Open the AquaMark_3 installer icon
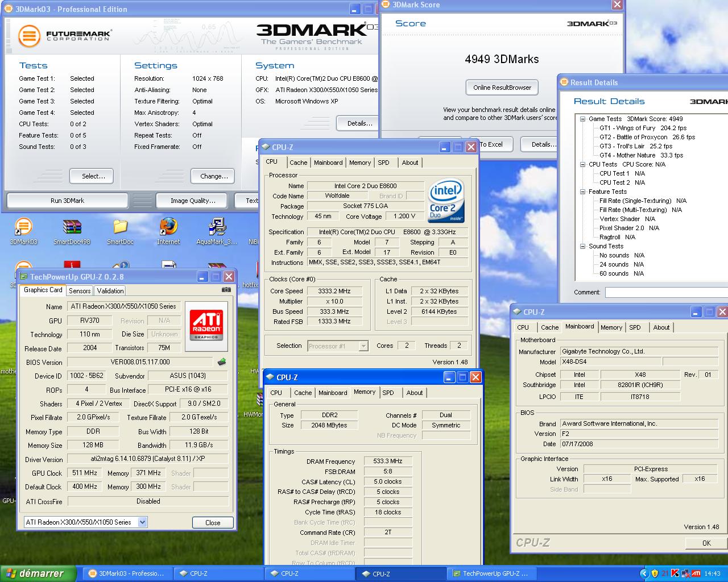 point(217,231)
